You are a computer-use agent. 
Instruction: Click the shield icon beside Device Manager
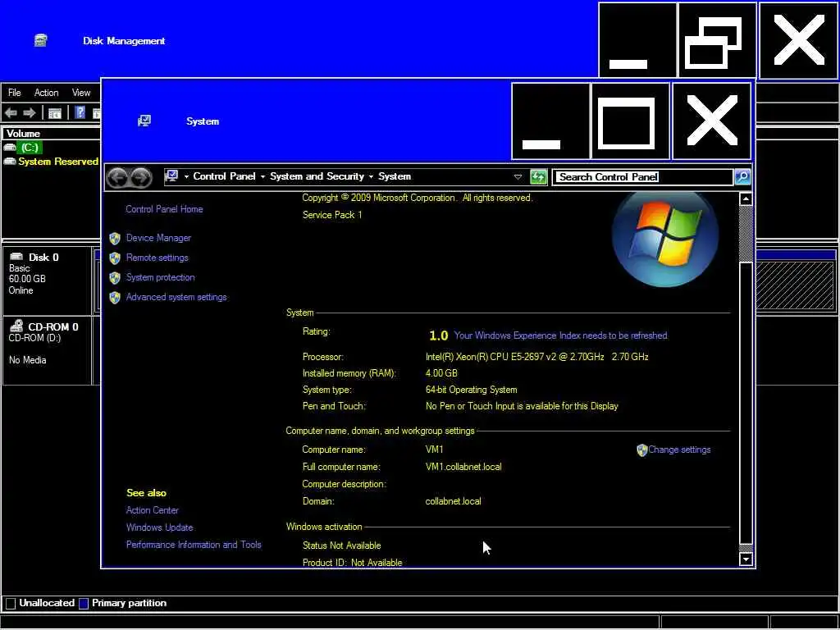pos(115,239)
